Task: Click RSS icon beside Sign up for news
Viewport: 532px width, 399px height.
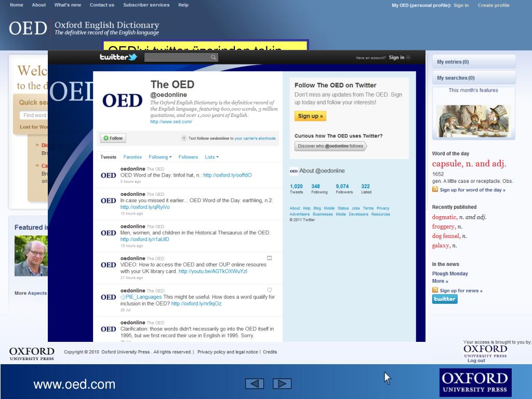Action: coord(435,290)
